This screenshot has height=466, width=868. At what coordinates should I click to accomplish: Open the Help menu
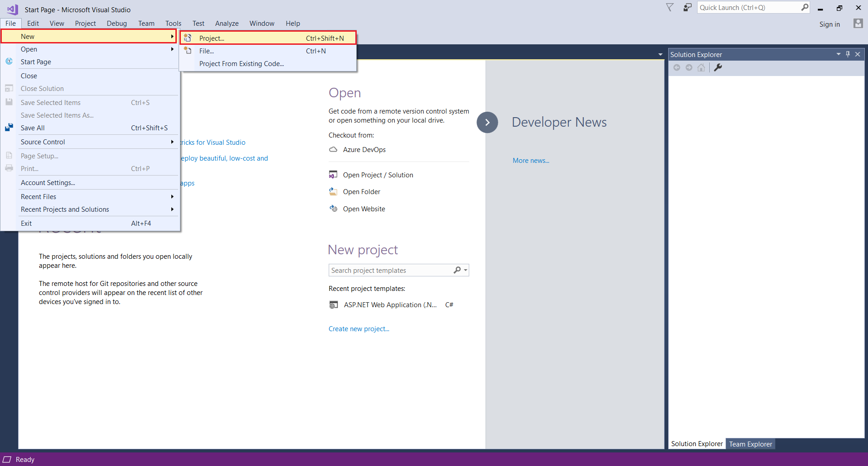pos(293,23)
